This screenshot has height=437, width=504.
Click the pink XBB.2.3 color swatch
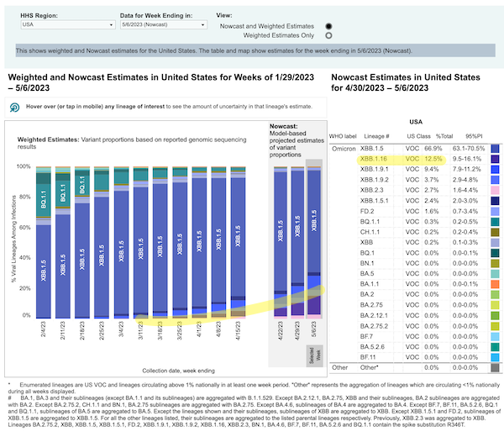[495, 190]
